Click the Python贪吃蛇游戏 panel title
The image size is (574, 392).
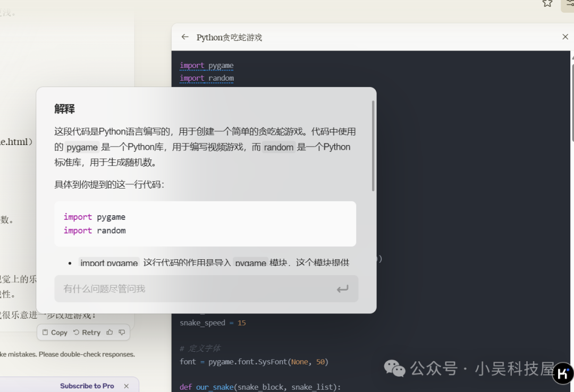[229, 38]
